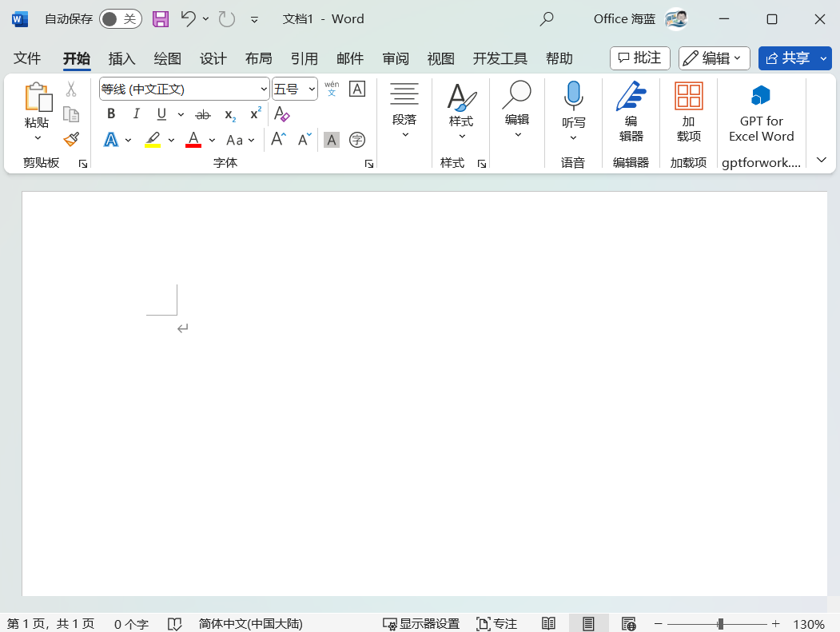Switch to Read Mode view

tap(548, 623)
